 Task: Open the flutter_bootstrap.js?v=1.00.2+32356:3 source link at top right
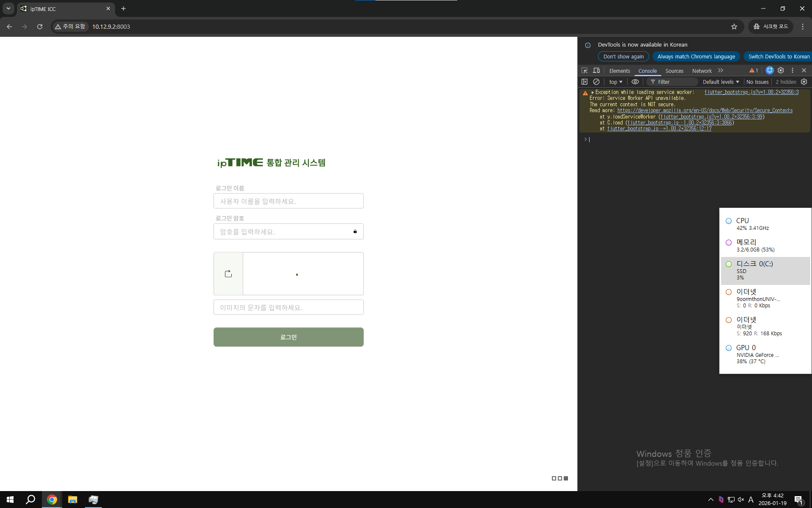click(x=752, y=92)
